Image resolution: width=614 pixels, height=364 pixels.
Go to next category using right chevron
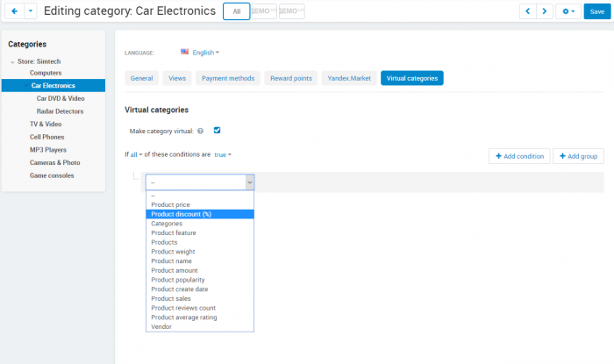point(545,11)
